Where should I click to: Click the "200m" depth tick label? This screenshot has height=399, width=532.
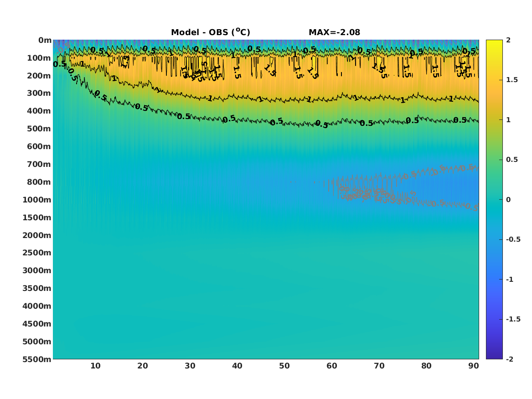click(x=39, y=76)
